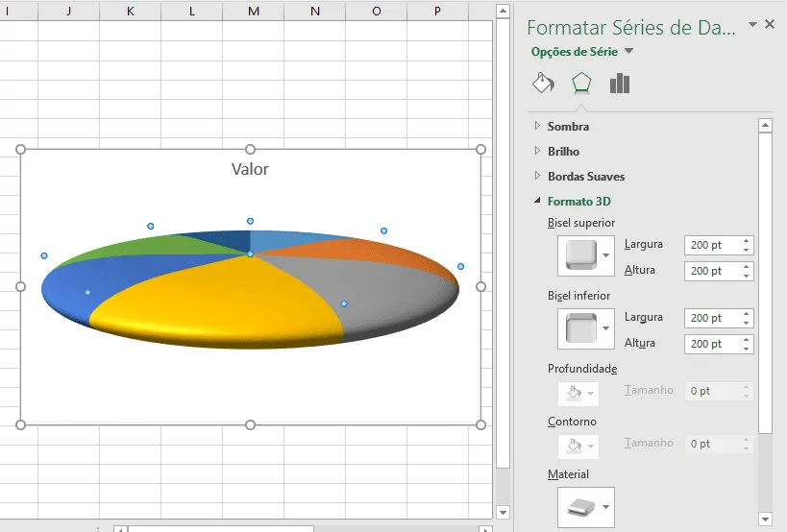Select the Valor chart title
The image size is (787, 532).
click(250, 169)
